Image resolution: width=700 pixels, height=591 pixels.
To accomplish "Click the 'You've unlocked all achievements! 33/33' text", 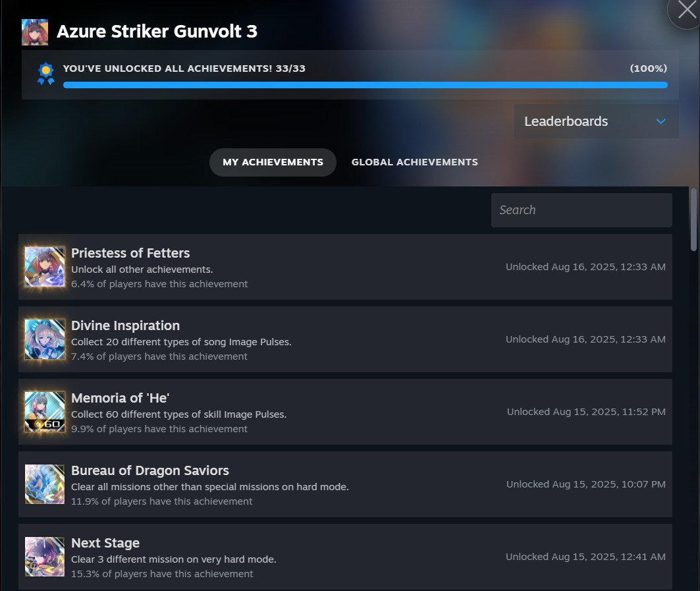I will [184, 69].
